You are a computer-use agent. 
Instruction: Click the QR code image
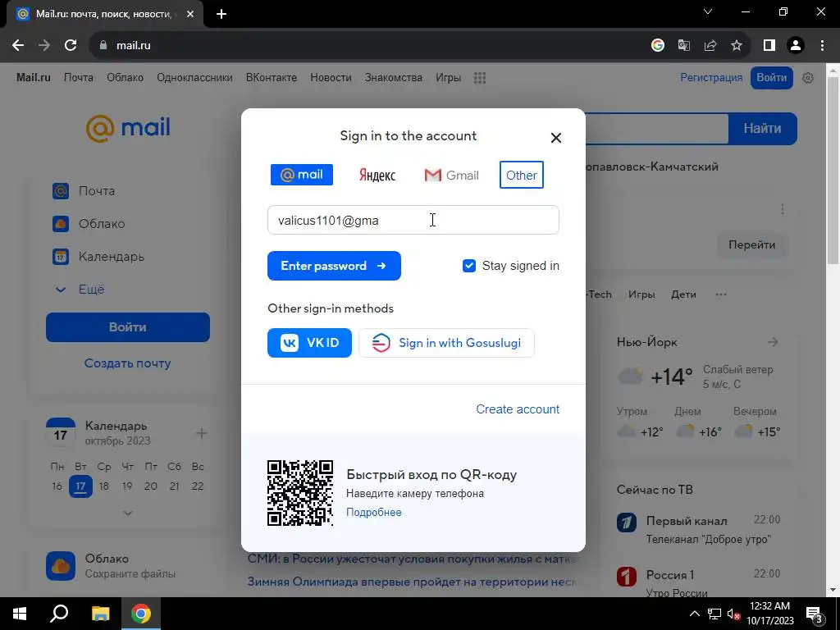coord(300,493)
